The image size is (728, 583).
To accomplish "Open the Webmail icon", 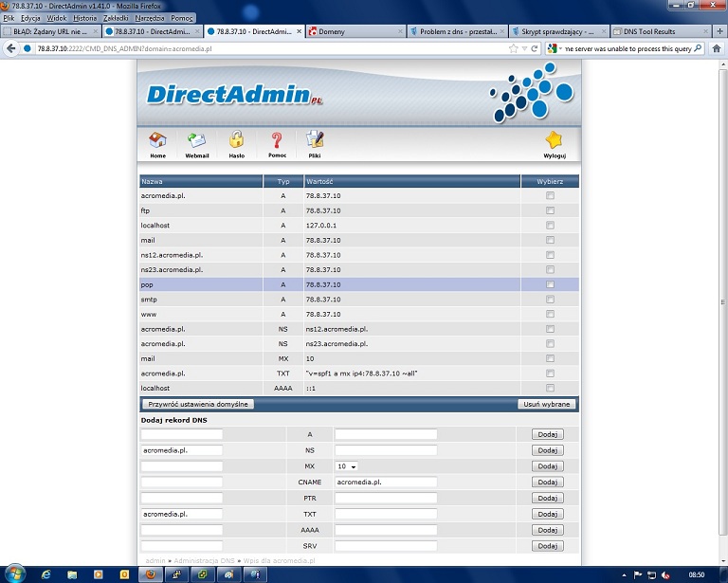I will click(x=197, y=145).
